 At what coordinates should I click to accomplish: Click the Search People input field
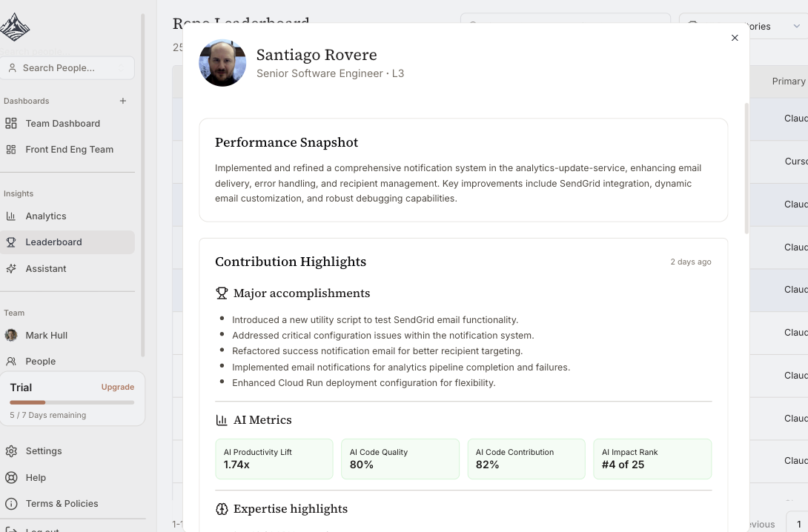pos(67,68)
